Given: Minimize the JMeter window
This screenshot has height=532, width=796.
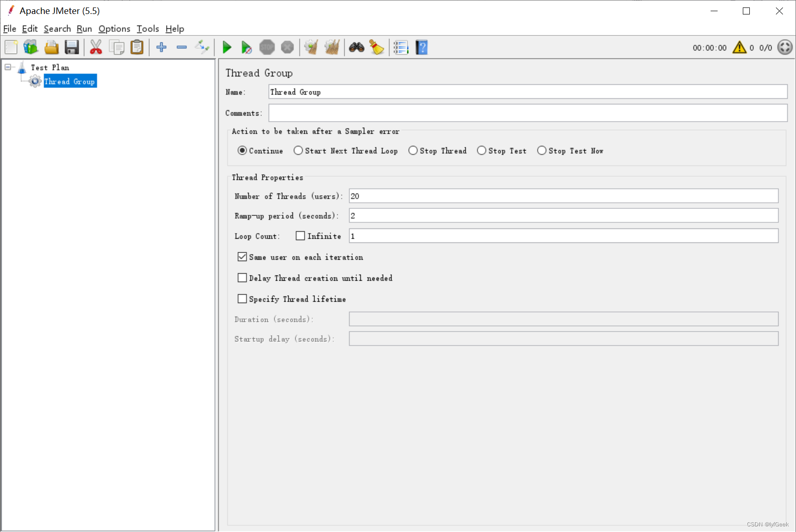Looking at the screenshot, I should [x=714, y=11].
